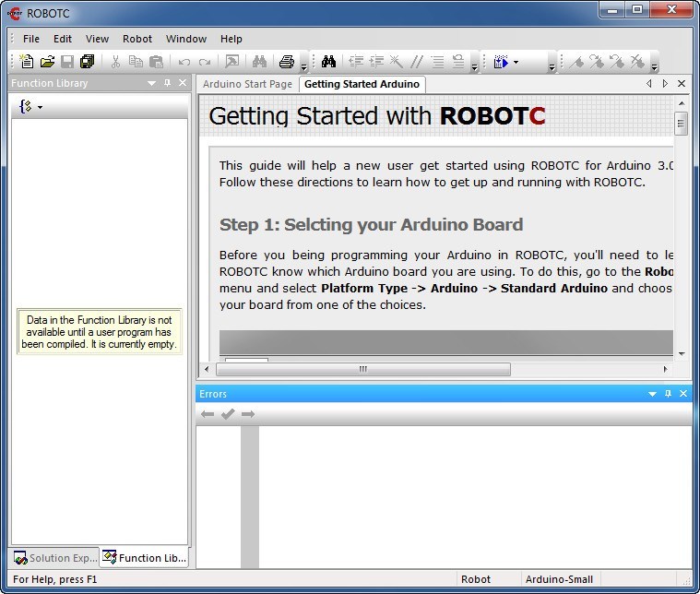Screen dimensions: 700x594
Task: Close the Errors pane
Action: [683, 394]
